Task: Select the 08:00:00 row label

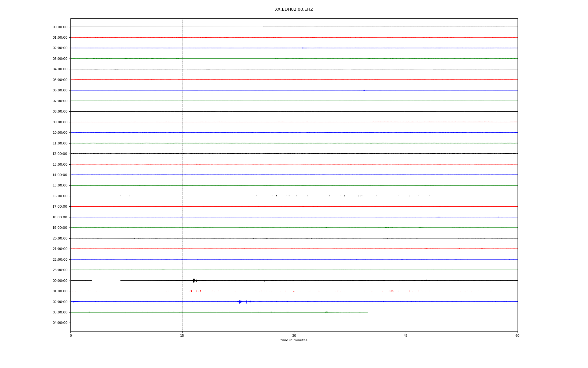Action: click(x=60, y=112)
